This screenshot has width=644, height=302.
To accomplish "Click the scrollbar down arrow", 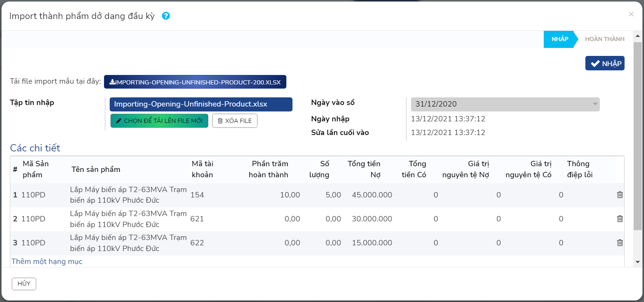I will [638, 262].
